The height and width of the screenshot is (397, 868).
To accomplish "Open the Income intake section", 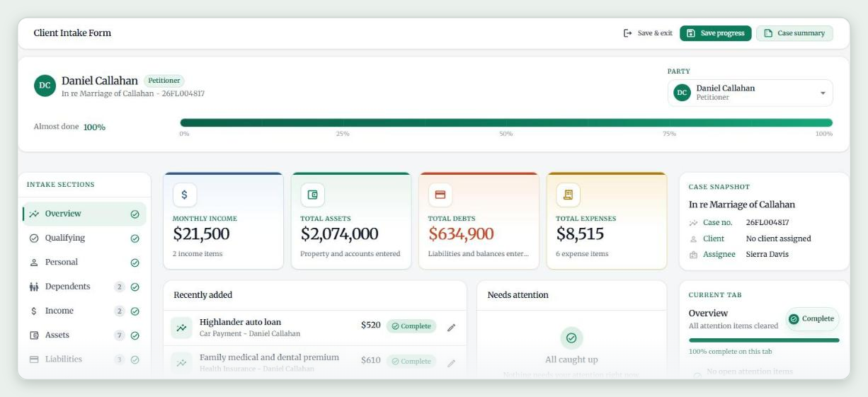I will click(x=84, y=311).
